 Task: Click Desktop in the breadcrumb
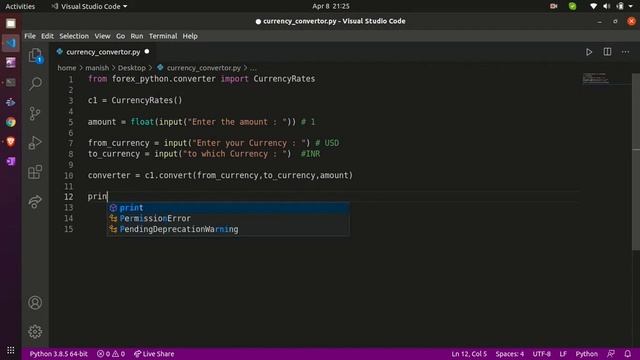tap(131, 68)
